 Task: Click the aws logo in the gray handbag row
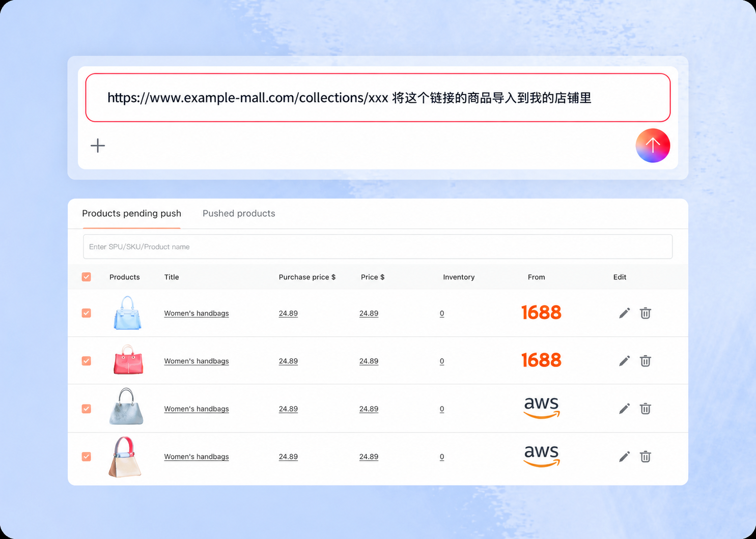coord(542,408)
